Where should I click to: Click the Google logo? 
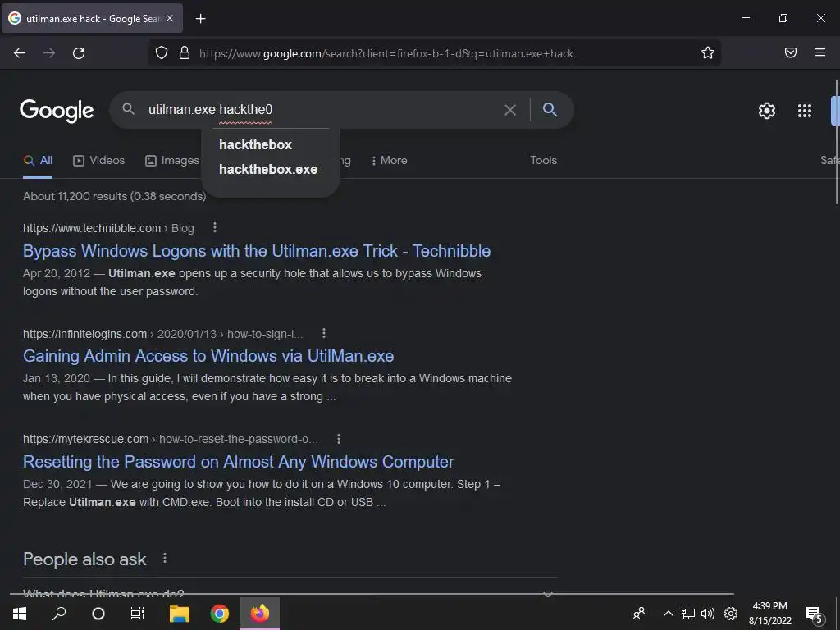pyautogui.click(x=57, y=111)
